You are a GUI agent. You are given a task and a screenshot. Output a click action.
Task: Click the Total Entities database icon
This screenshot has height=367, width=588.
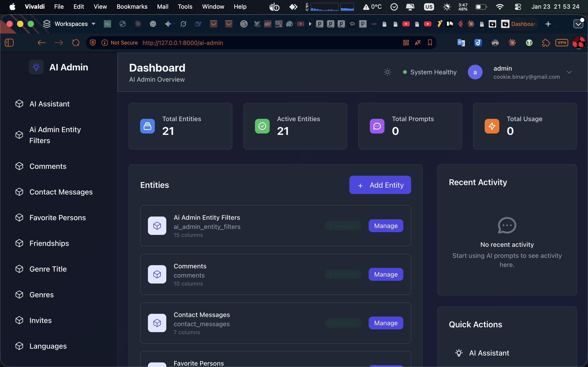point(147,126)
